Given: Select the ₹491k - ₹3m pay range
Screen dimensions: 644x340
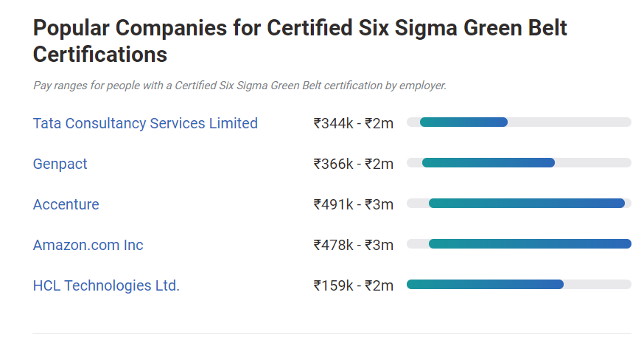Looking at the screenshot, I should click(353, 204).
